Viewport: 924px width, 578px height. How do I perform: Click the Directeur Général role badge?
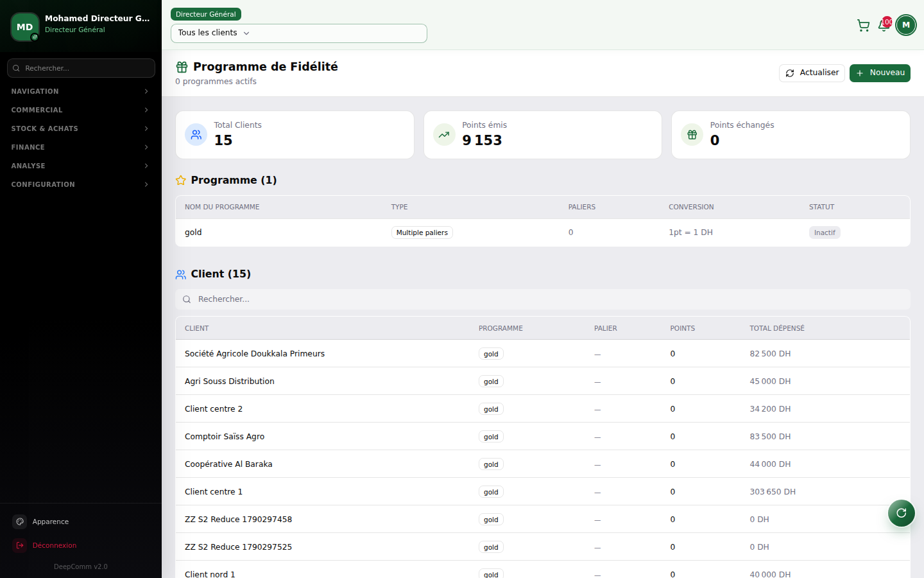click(206, 14)
